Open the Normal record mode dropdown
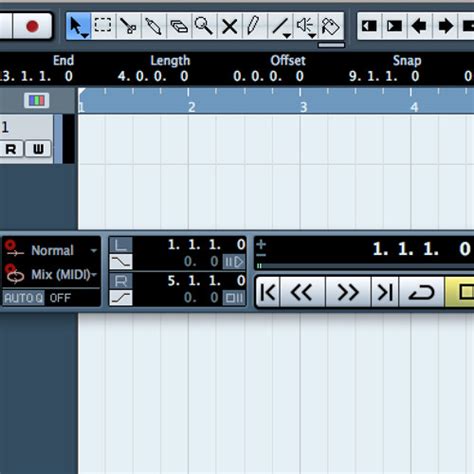The height and width of the screenshot is (474, 474). point(64,250)
